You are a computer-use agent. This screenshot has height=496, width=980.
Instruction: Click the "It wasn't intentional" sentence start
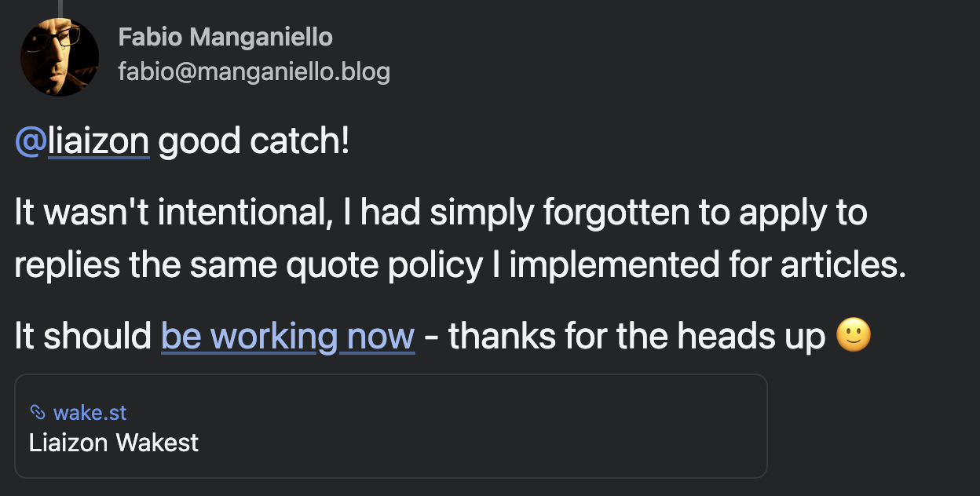pos(169,214)
